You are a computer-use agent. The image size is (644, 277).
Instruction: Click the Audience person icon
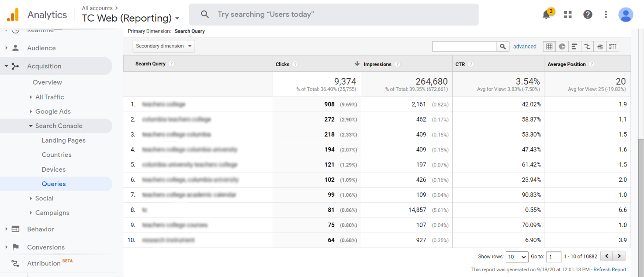click(15, 48)
